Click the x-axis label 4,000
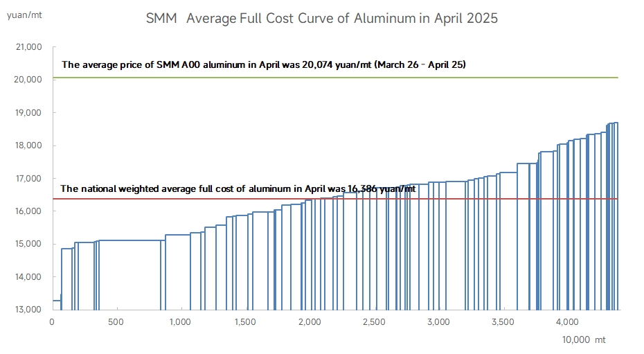The height and width of the screenshot is (354, 644). 568,322
